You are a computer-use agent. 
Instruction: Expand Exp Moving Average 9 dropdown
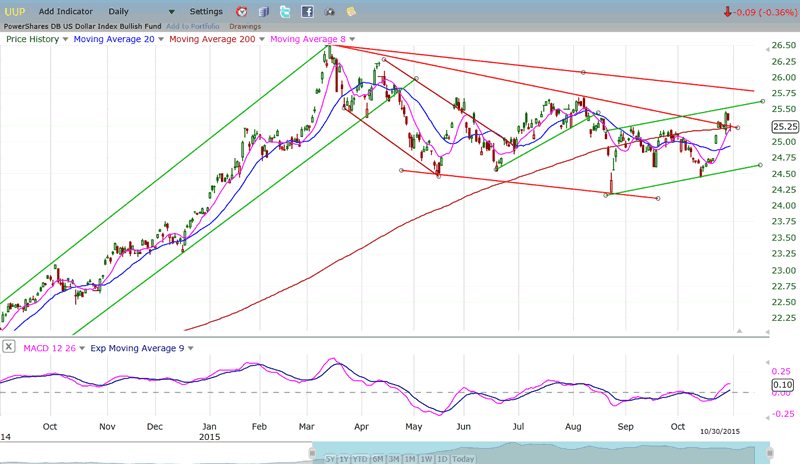point(189,348)
